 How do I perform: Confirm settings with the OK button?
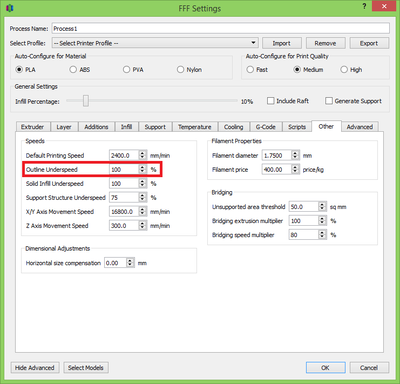click(x=325, y=368)
